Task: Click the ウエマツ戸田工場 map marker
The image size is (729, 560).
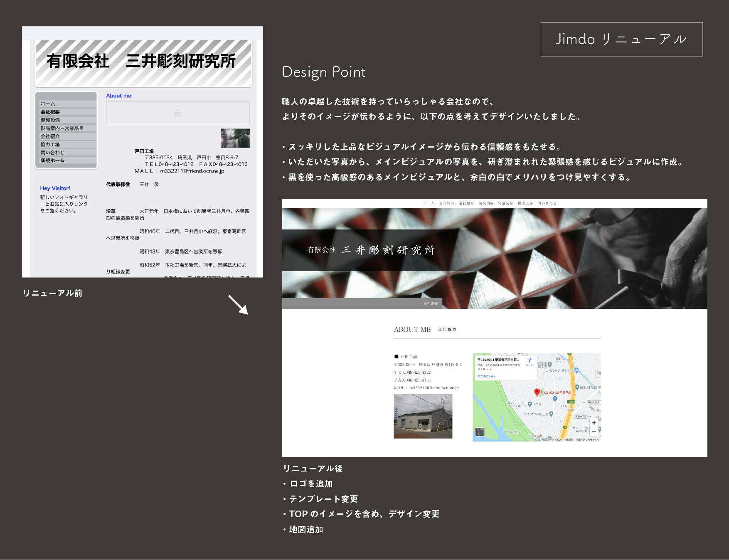Action: [551, 414]
